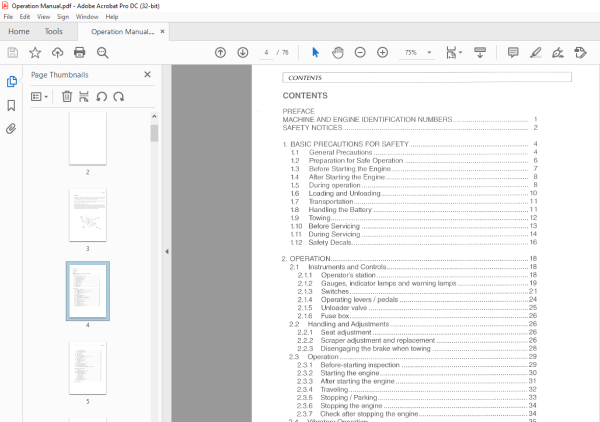This screenshot has height=422, width=600.
Task: Open the Edit menu
Action: coord(25,17)
